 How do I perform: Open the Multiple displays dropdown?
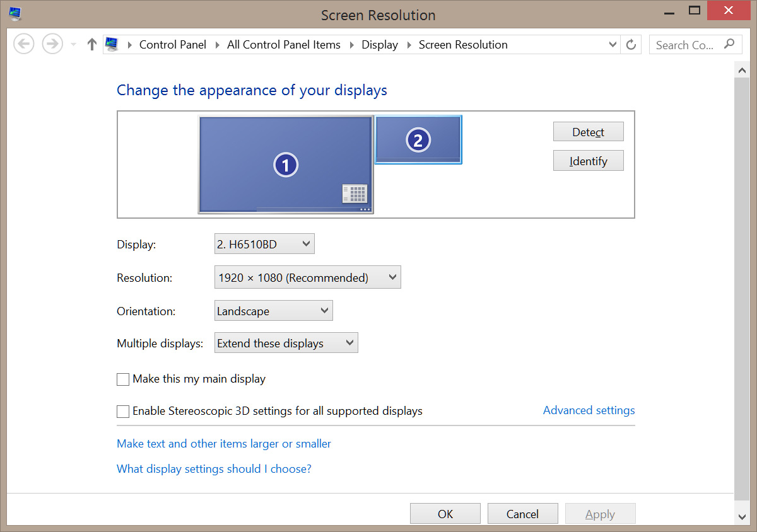pos(286,344)
